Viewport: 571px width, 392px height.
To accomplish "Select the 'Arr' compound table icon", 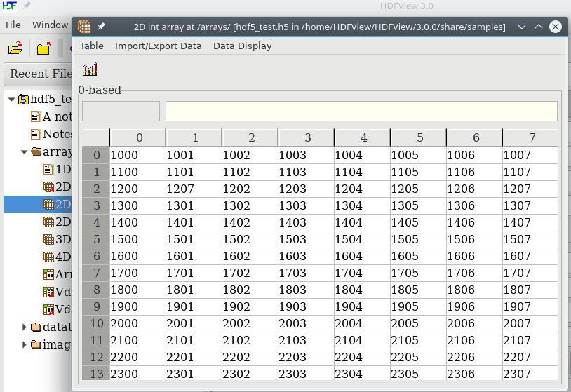I will 48,274.
